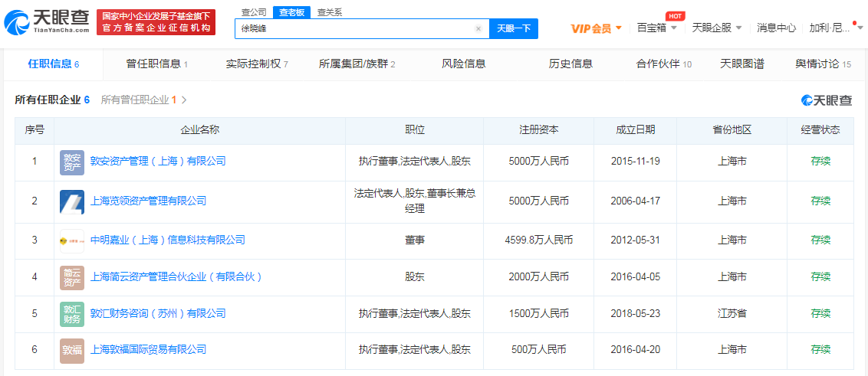Open the 风险信息 tab
The width and height of the screenshot is (868, 376).
point(464,64)
